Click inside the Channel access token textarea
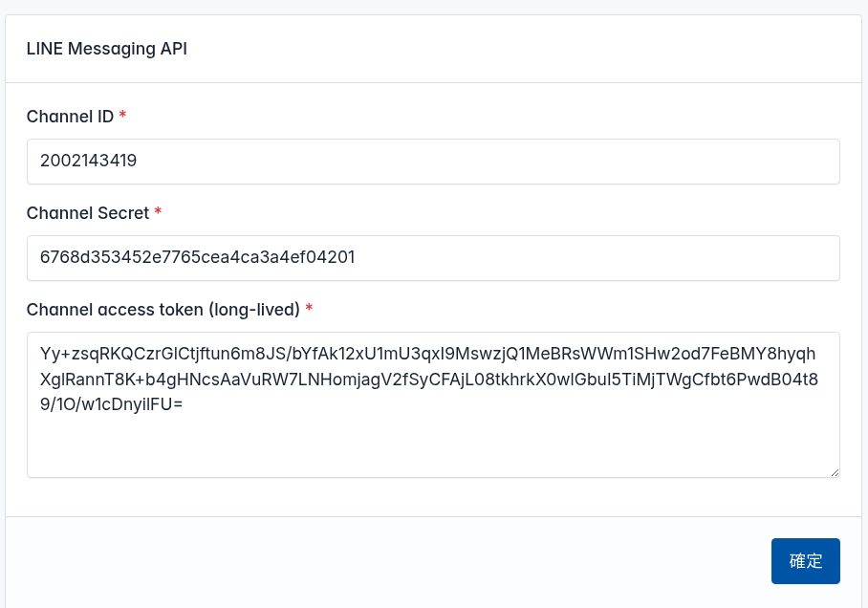The height and width of the screenshot is (608, 868). [433, 404]
